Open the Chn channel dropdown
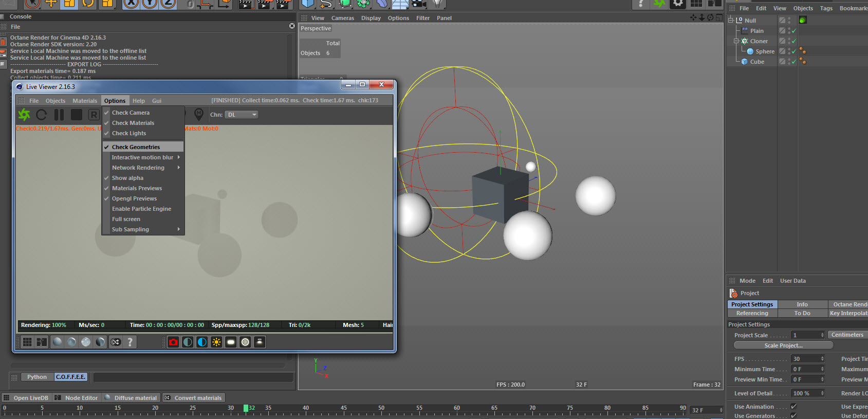Image resolution: width=868 pixels, height=419 pixels. coord(242,115)
